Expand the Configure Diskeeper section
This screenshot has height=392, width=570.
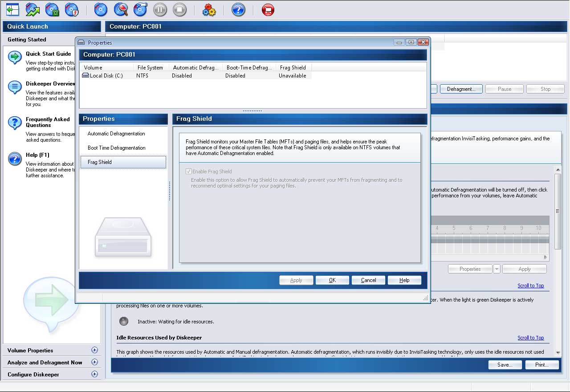coord(94,374)
